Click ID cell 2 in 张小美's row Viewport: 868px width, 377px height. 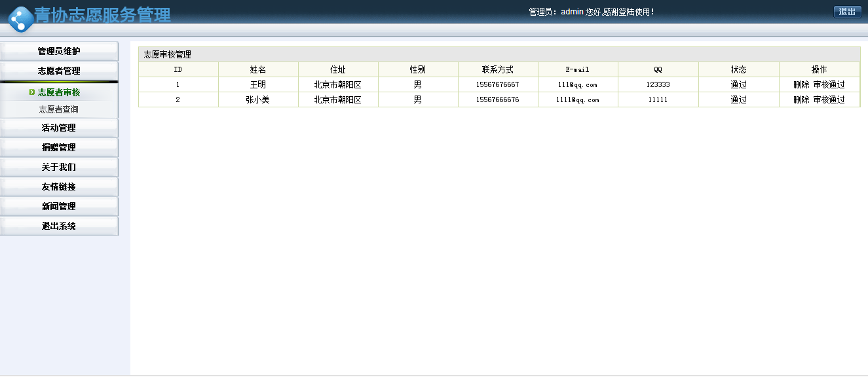pyautogui.click(x=178, y=99)
